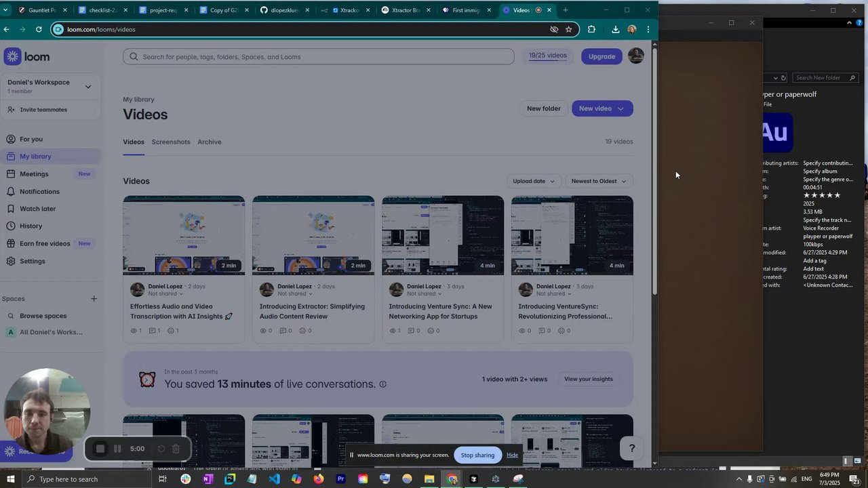Open Visual Studio Code from the taskbar

[274, 479]
